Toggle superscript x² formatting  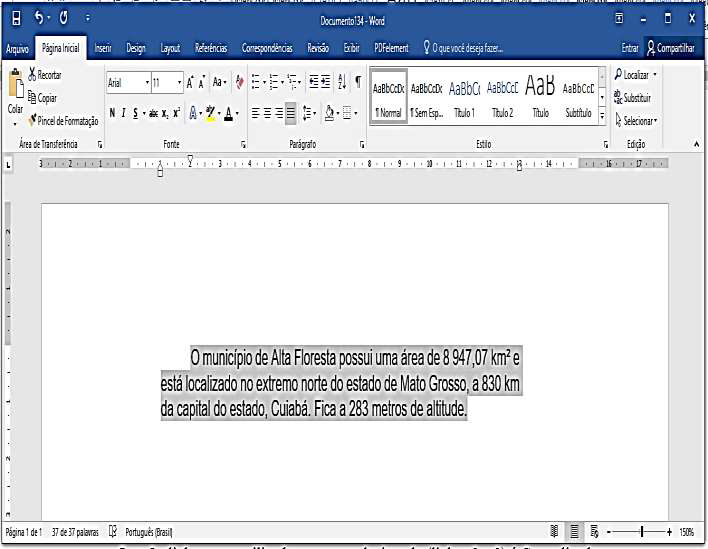177,113
